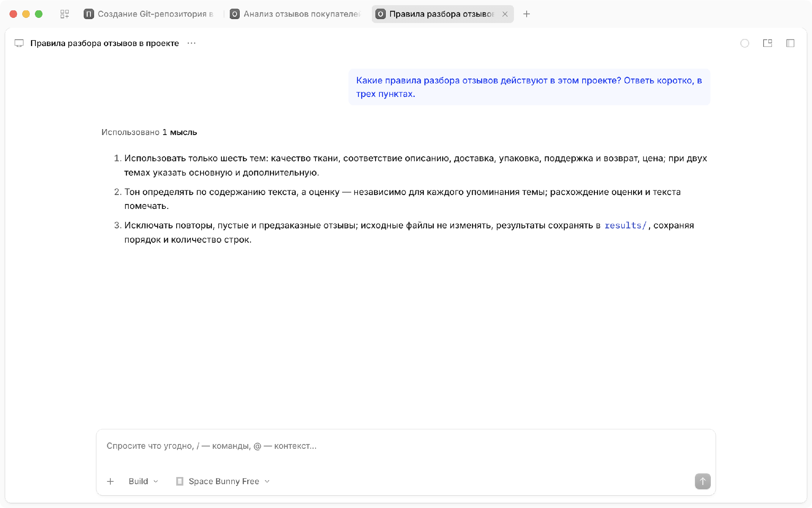
Task: Close the Правила разбора отзывов tab
Action: point(505,14)
